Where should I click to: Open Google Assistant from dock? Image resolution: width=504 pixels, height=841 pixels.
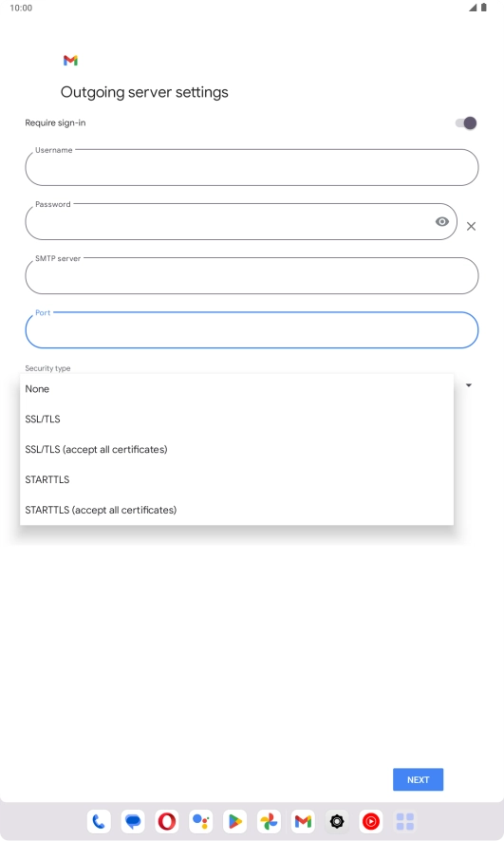click(x=201, y=821)
